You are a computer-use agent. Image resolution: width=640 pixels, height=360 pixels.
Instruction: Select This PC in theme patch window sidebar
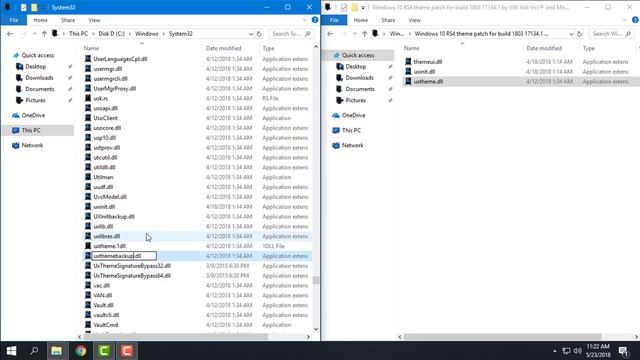(x=351, y=130)
